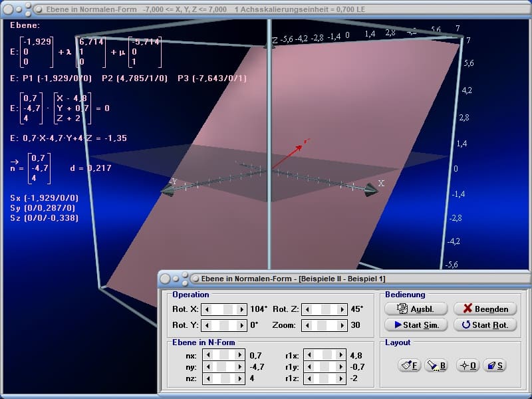This screenshot has width=532, height=399.
Task: Click the ny scrollbar thumb
Action: (221, 366)
